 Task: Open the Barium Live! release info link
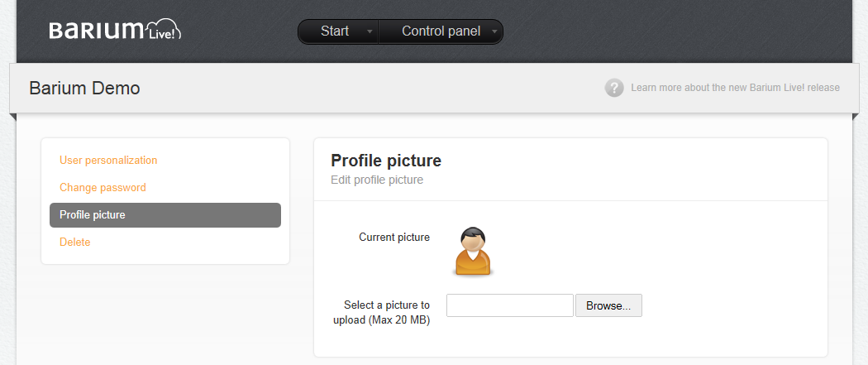pos(735,88)
